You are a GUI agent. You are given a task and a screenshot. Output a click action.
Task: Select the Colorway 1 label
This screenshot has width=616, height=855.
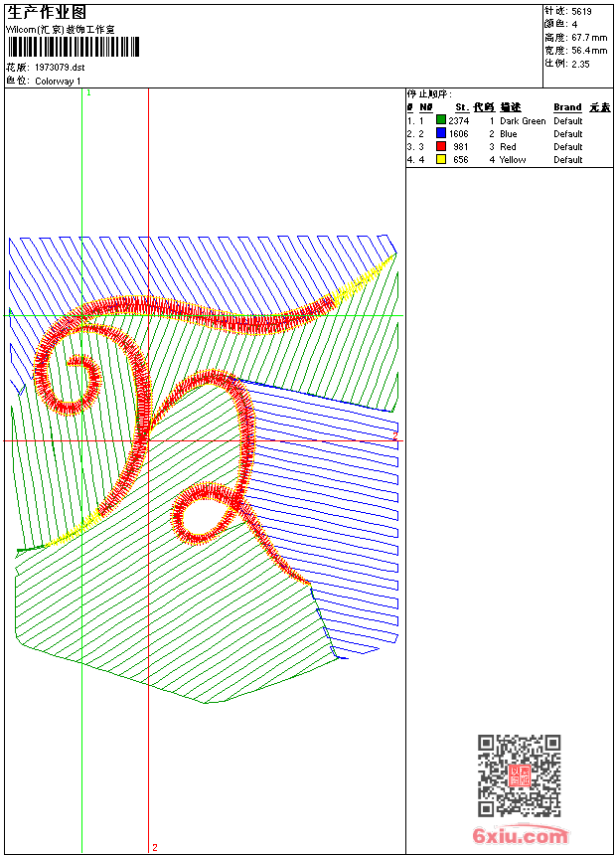(59, 81)
